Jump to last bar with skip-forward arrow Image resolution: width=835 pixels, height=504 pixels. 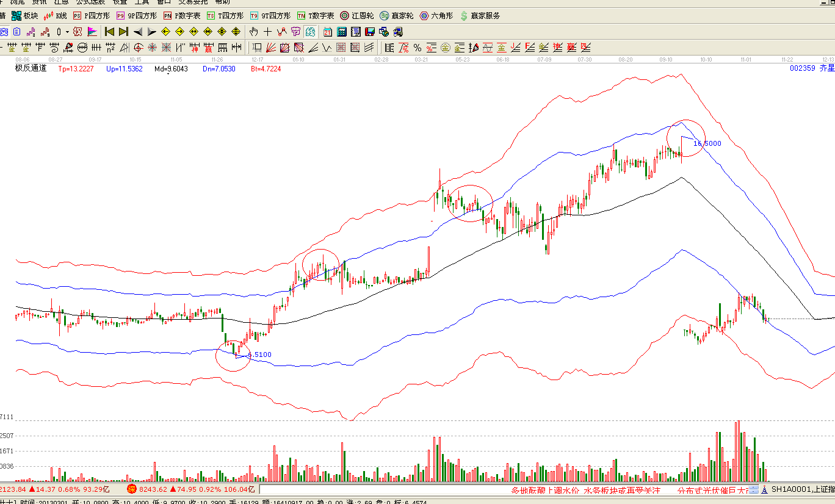123,32
